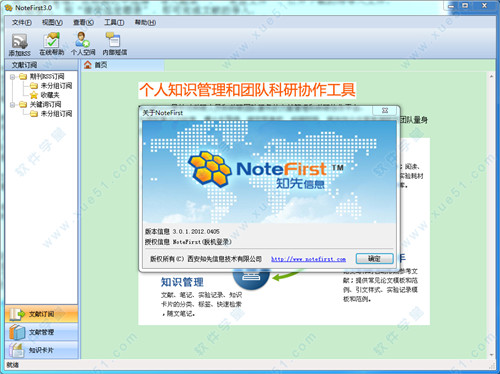Open the 工具(T) menu
Image resolution: width=500 pixels, height=374 pixels.
(x=114, y=22)
